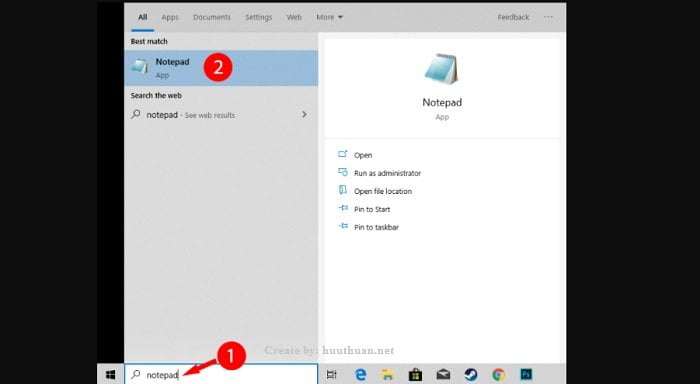Launch Steam from the taskbar
The width and height of the screenshot is (700, 384).
pos(471,375)
